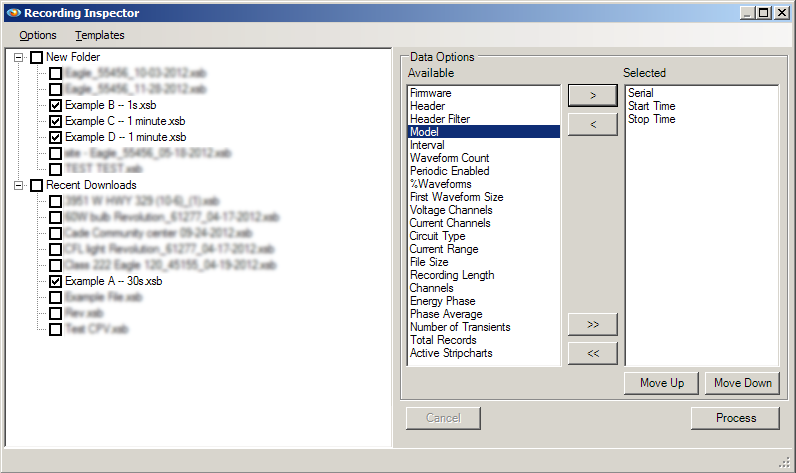Screen dimensions: 796x473
Task: Select Periodic Enabled in the Available list
Action: click(x=484, y=171)
